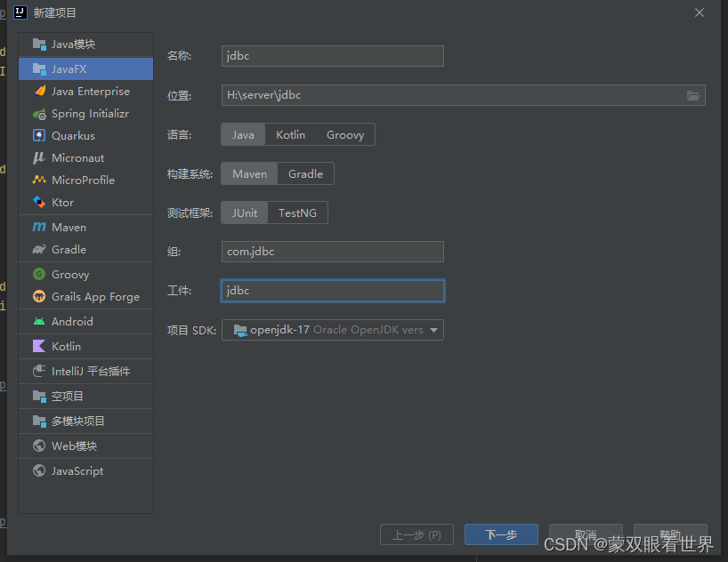Click the 帮助 help button
The image size is (728, 562).
click(x=670, y=534)
